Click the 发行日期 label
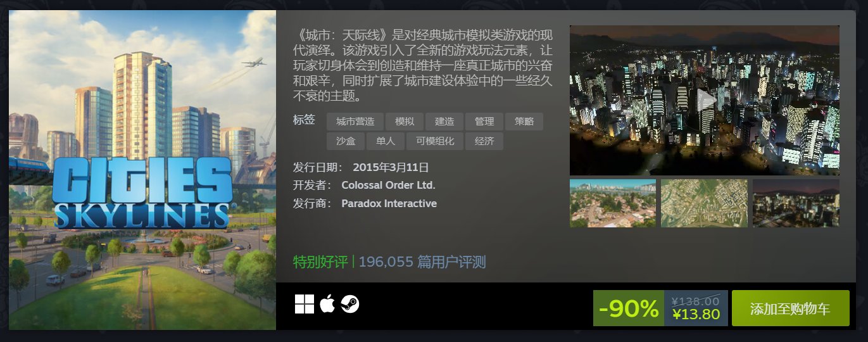Image resolution: width=868 pixels, height=342 pixels. click(x=318, y=168)
